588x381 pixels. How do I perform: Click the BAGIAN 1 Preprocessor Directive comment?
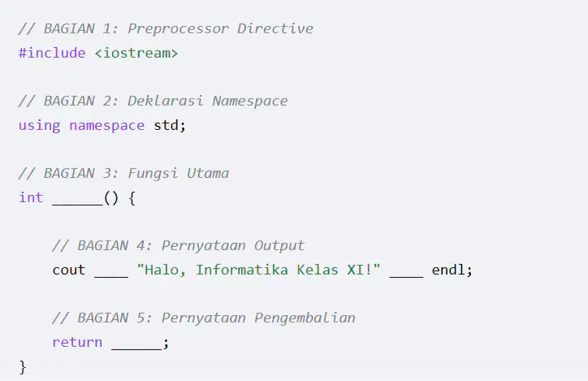pos(166,29)
